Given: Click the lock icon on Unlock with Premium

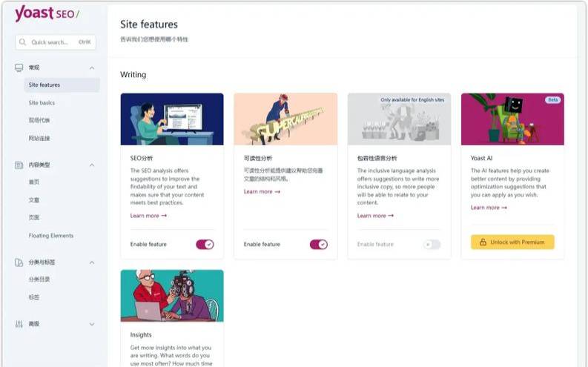Looking at the screenshot, I should (483, 242).
